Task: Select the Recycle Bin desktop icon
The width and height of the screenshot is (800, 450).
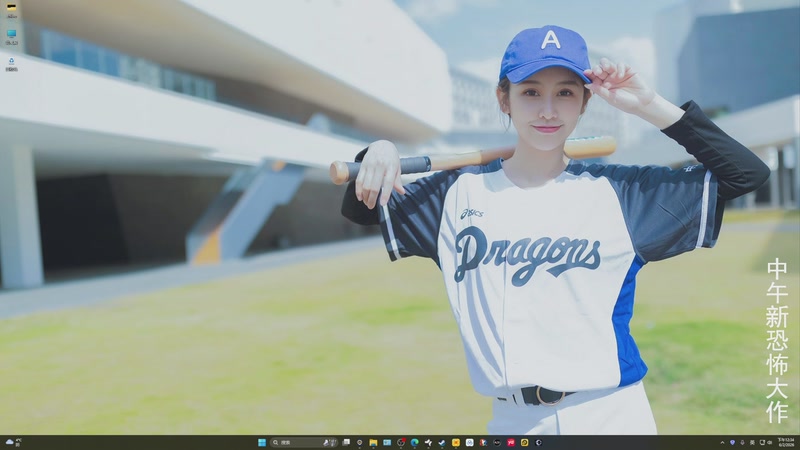Action: pos(11,64)
